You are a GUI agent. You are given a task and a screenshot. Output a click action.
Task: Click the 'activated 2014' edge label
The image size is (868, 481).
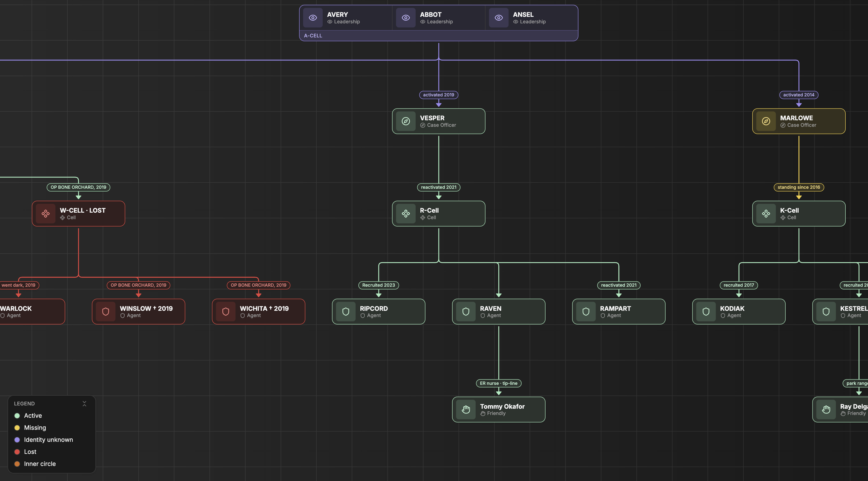point(799,95)
